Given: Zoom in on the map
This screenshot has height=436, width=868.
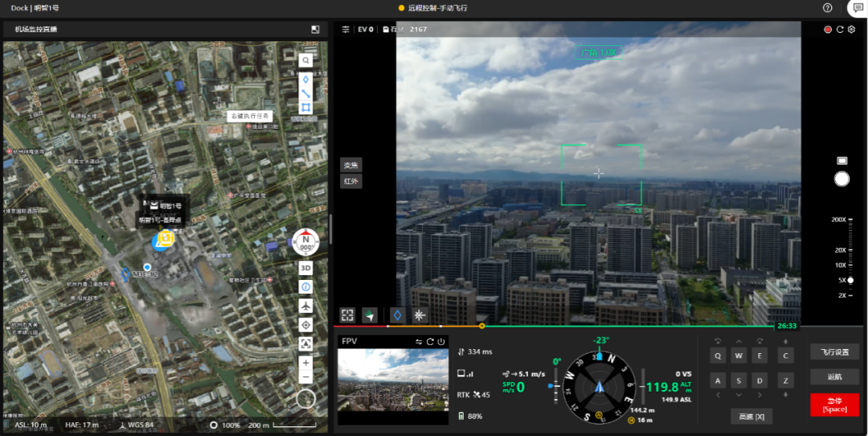Looking at the screenshot, I should tap(305, 363).
